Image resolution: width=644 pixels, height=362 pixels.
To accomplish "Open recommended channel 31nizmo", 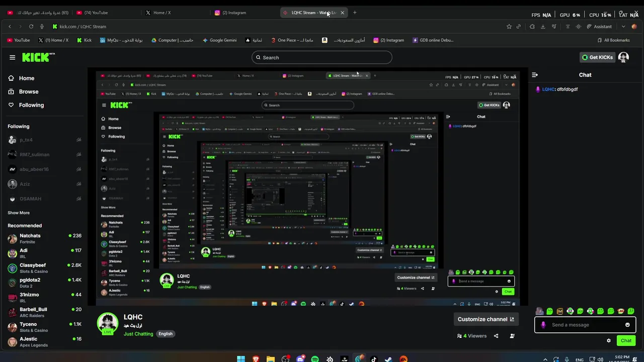I will pos(44,297).
